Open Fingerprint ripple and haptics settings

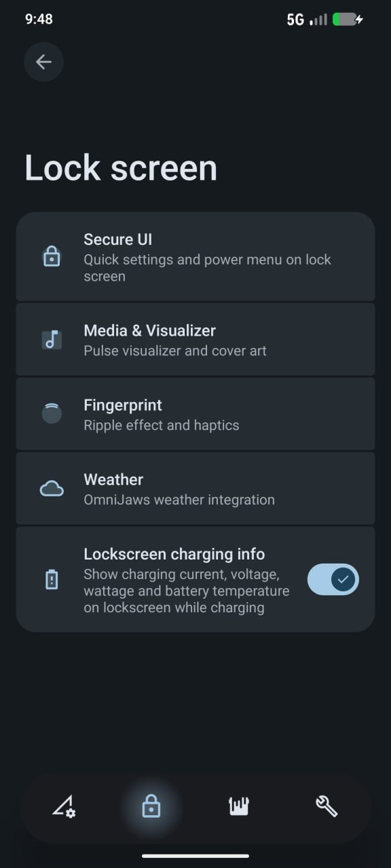195,414
